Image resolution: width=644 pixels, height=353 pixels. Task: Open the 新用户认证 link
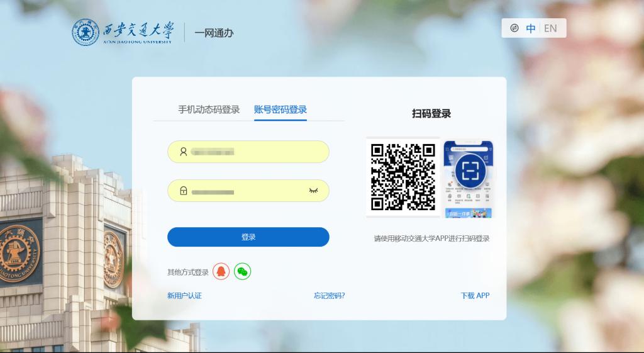tap(184, 295)
